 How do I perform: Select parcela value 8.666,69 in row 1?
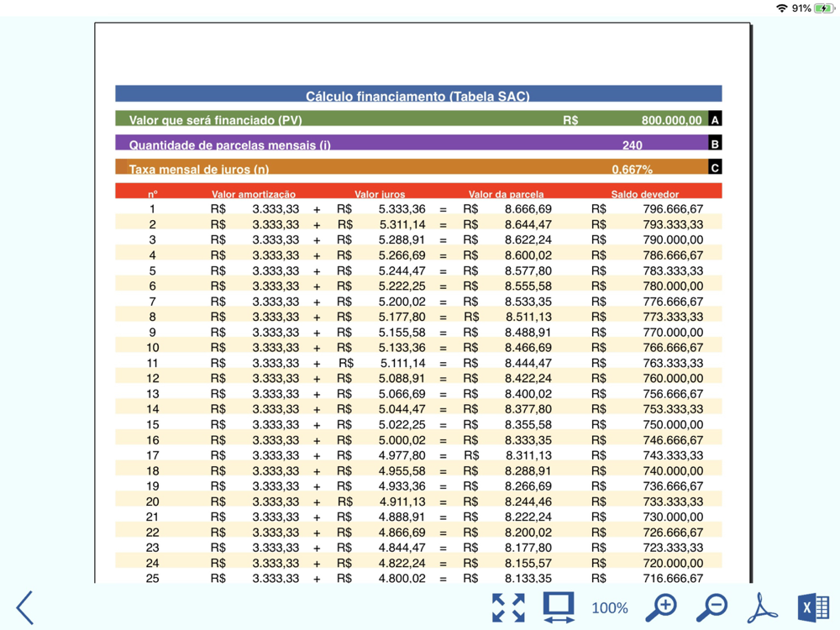[x=528, y=209]
